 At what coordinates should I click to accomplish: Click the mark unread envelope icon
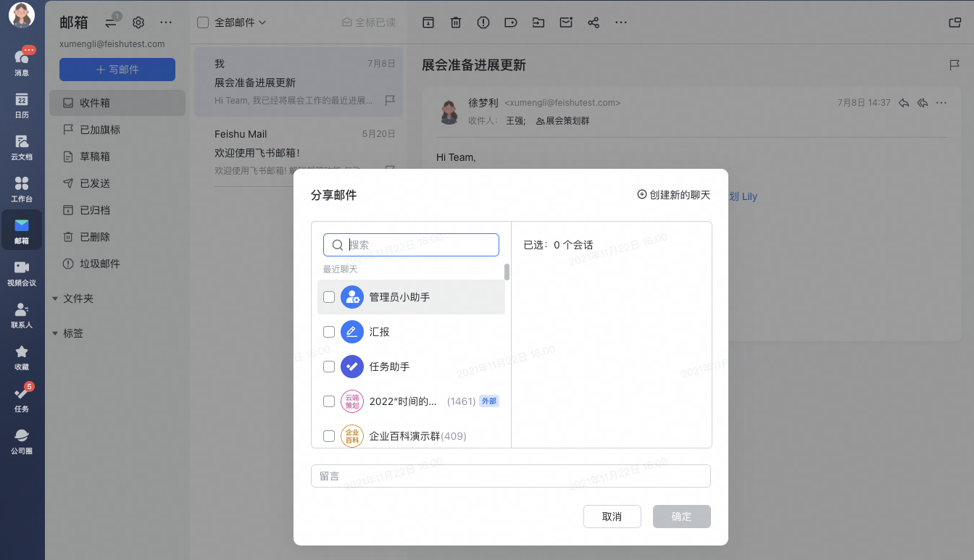coord(566,22)
